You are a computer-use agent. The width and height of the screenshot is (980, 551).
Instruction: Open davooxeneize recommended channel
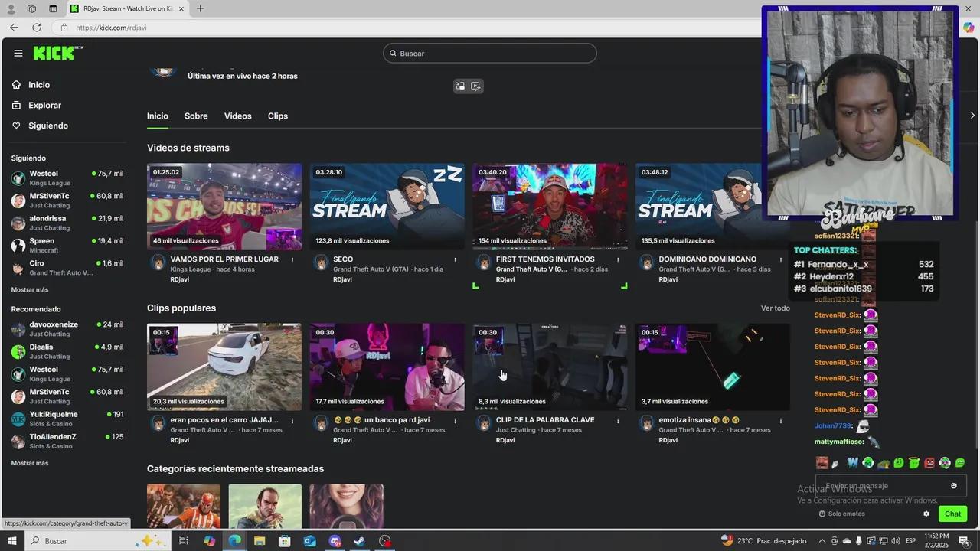[67, 329]
